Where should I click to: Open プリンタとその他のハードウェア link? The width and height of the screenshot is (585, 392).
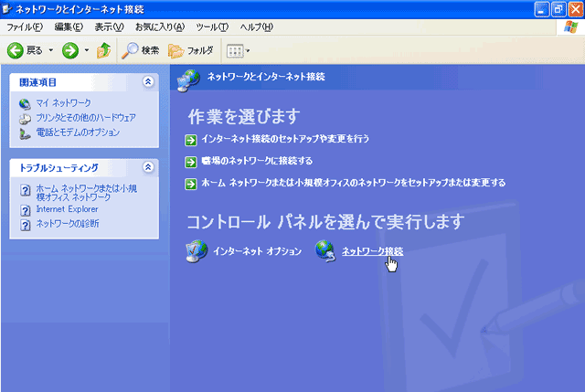coord(85,118)
